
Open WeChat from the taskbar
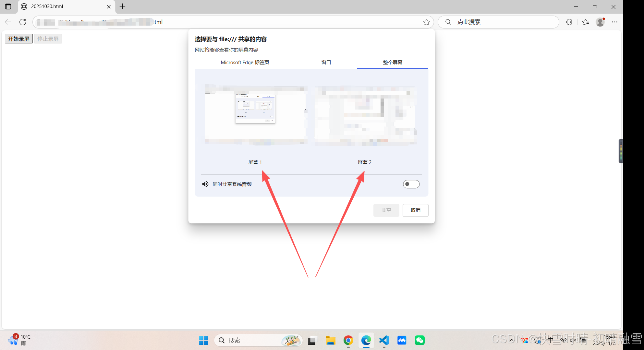click(x=419, y=340)
